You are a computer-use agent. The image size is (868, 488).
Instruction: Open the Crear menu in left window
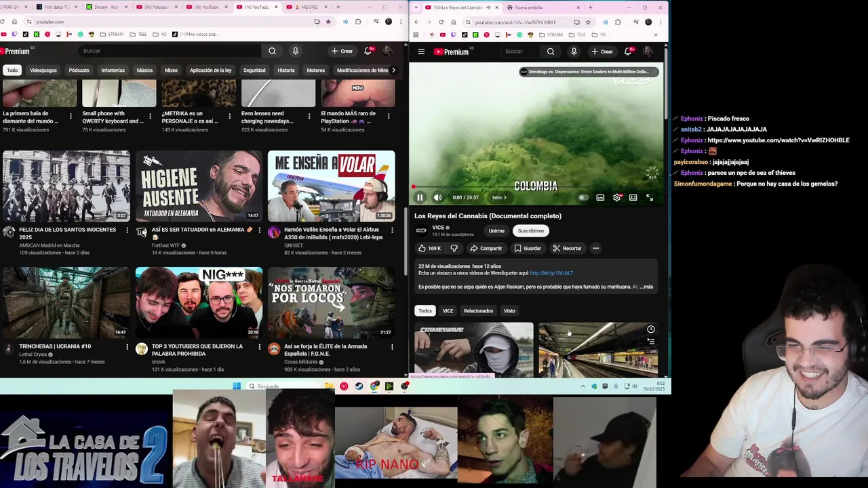tap(342, 51)
